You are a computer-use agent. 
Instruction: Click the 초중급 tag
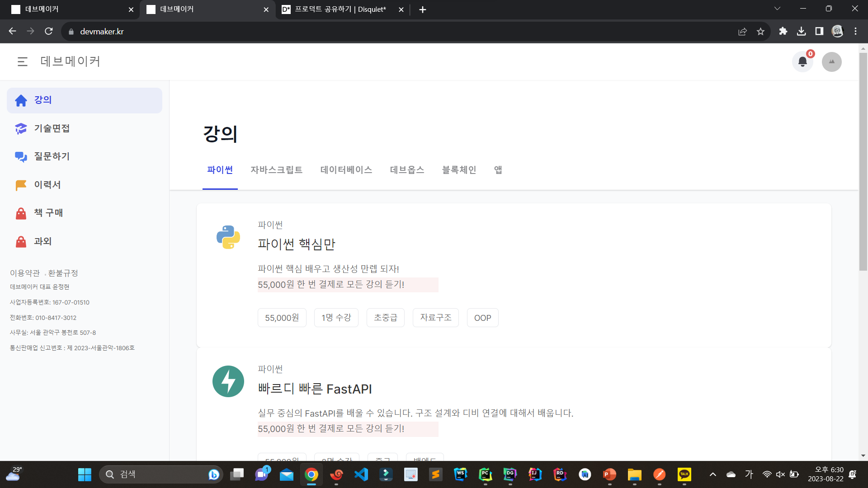[385, 318]
